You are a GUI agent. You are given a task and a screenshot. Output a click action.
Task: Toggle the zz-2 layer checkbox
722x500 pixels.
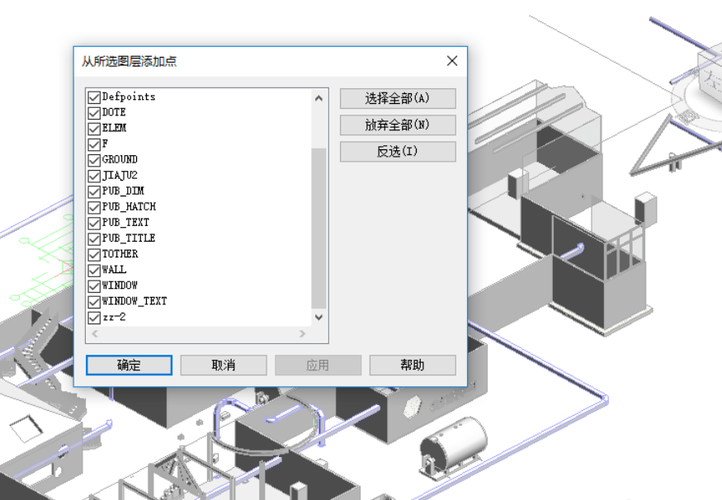(94, 318)
